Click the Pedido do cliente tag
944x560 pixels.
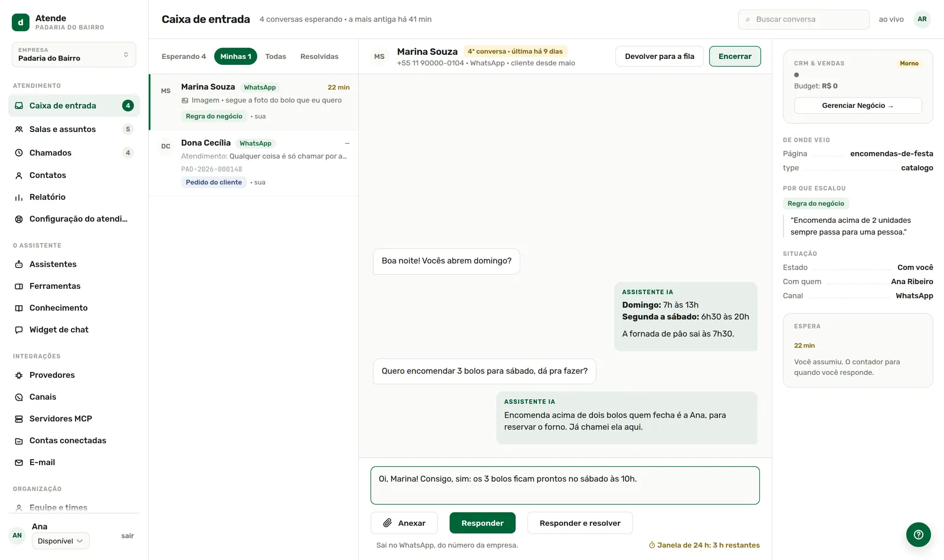tap(214, 182)
